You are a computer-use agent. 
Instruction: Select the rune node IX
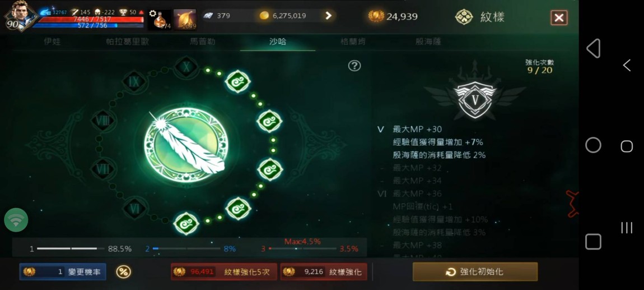point(134,81)
